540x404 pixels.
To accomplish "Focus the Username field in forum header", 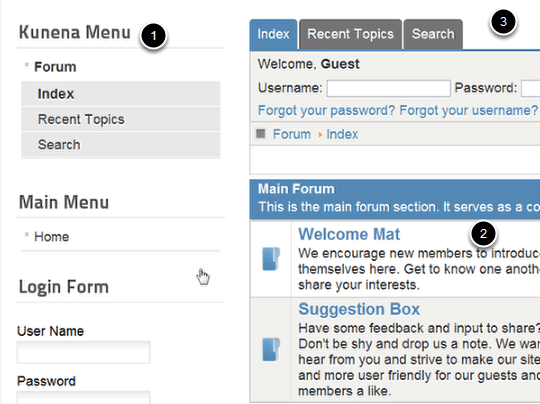I will pos(388,89).
